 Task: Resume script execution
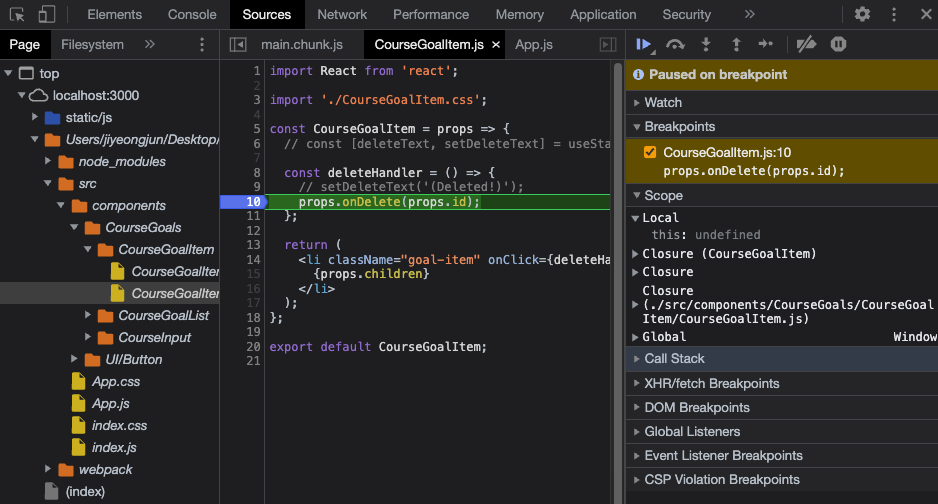point(644,44)
